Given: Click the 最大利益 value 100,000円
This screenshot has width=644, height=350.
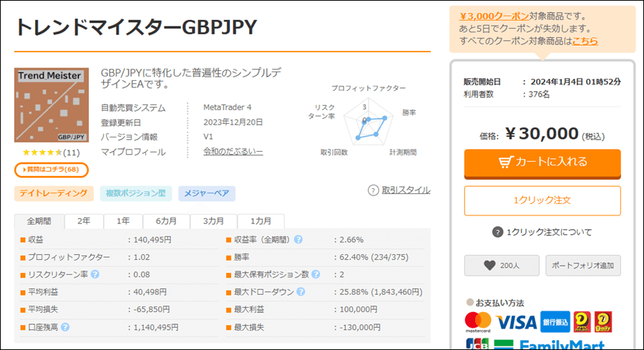Looking at the screenshot, I should [358, 309].
